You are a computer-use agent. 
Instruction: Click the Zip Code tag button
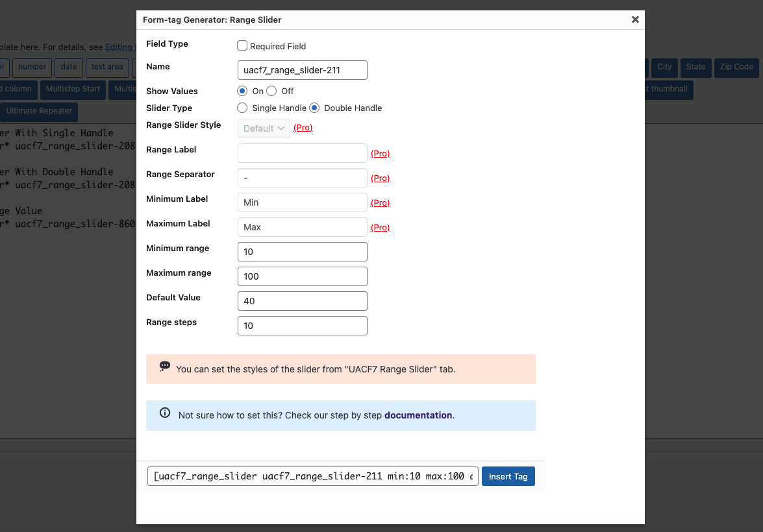click(x=736, y=67)
